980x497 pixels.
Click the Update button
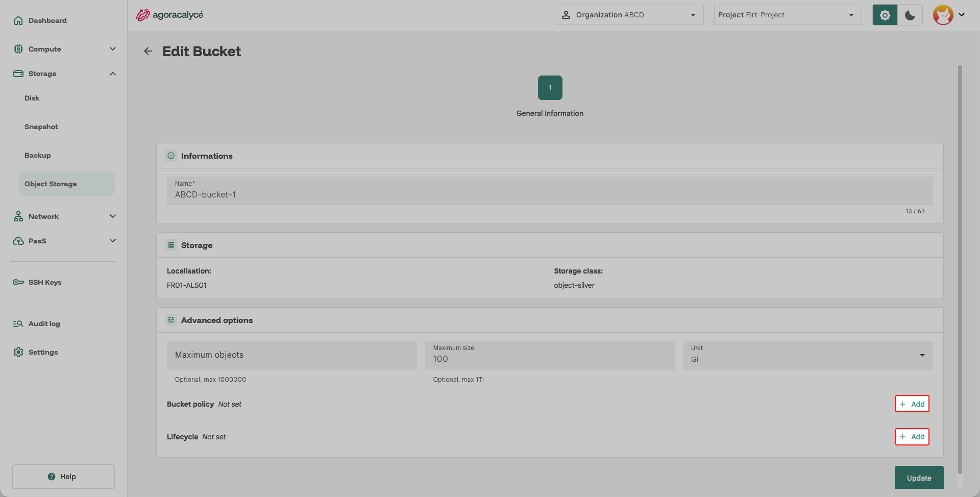coord(919,478)
